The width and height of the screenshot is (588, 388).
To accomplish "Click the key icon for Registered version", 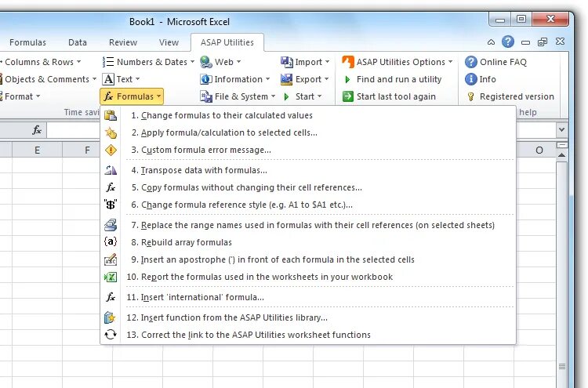I will coord(470,96).
